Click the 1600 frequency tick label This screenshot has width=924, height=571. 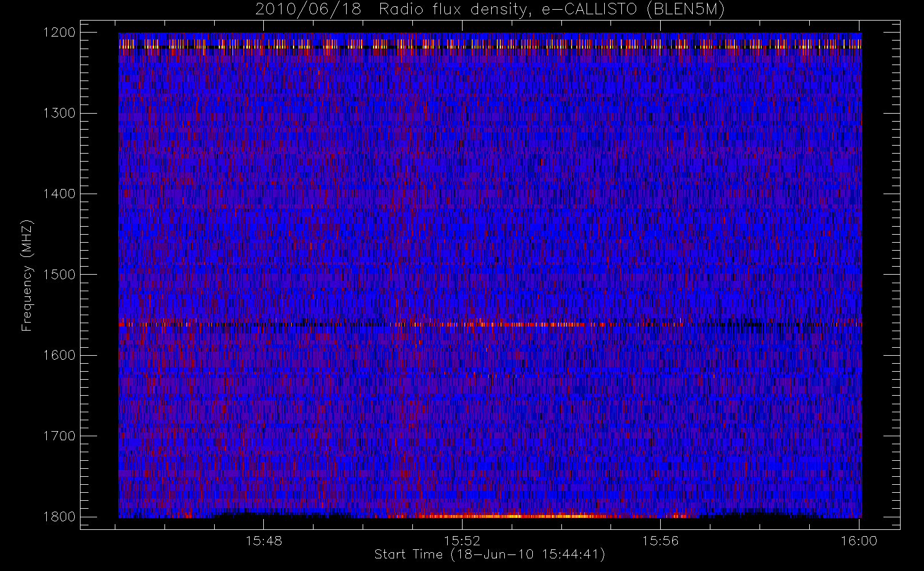[x=59, y=355]
